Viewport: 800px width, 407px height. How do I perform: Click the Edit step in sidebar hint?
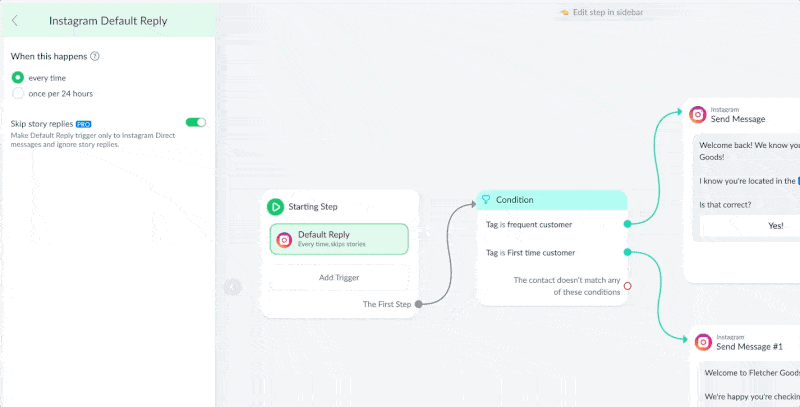click(x=608, y=12)
